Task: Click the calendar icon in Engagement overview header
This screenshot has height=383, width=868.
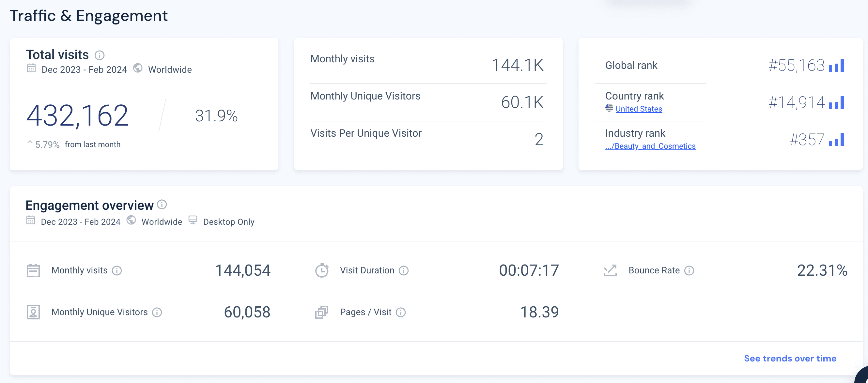Action: point(31,220)
